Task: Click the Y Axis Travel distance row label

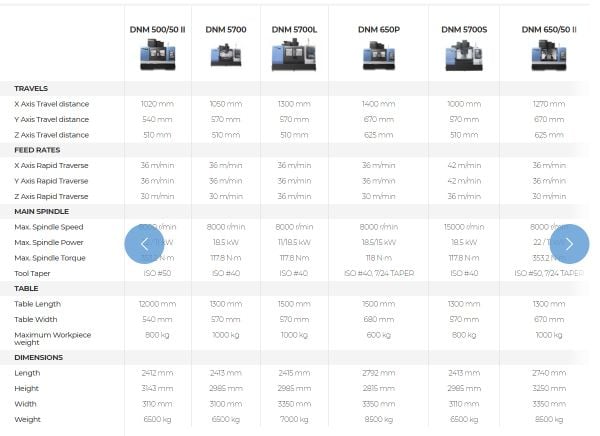Action: click(x=52, y=119)
